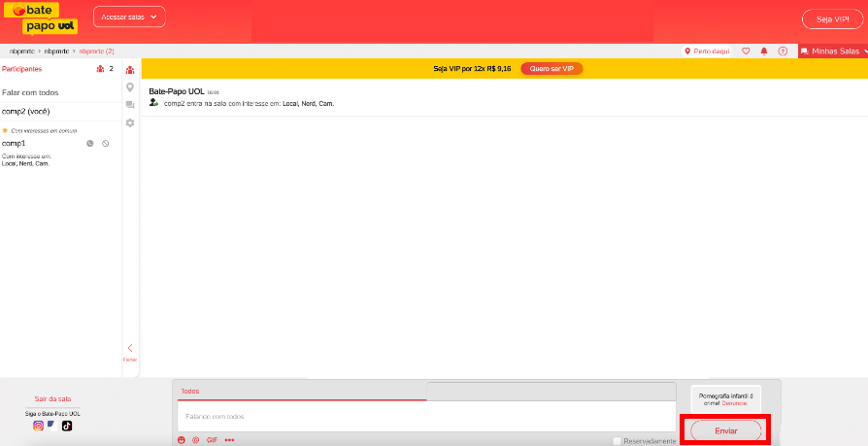Block comp1 with the block icon
The image size is (868, 446).
[x=105, y=144]
